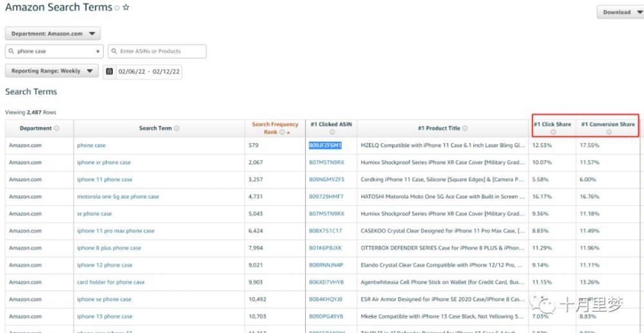Click the Elando Crystal Clear Case title

tap(443, 265)
